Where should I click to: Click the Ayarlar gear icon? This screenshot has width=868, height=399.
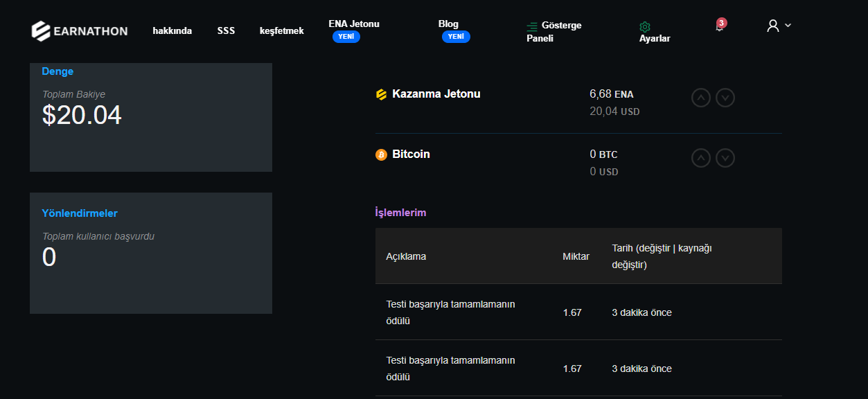pyautogui.click(x=645, y=26)
